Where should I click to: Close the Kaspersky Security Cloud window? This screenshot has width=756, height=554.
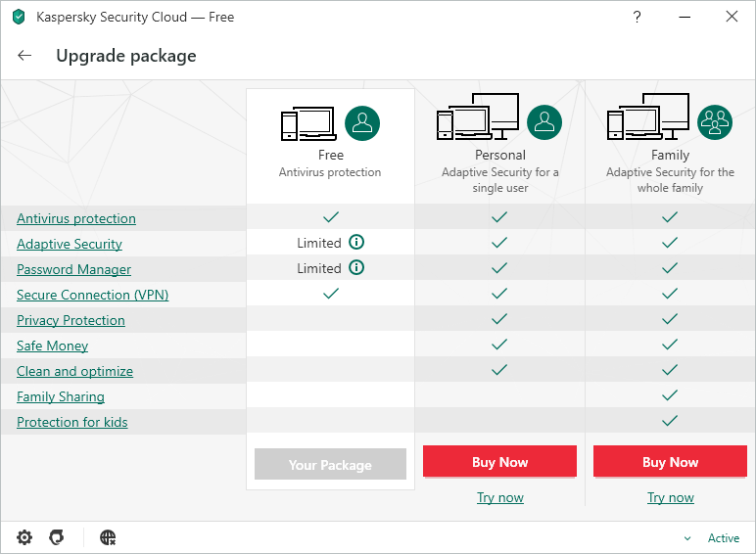tap(732, 17)
